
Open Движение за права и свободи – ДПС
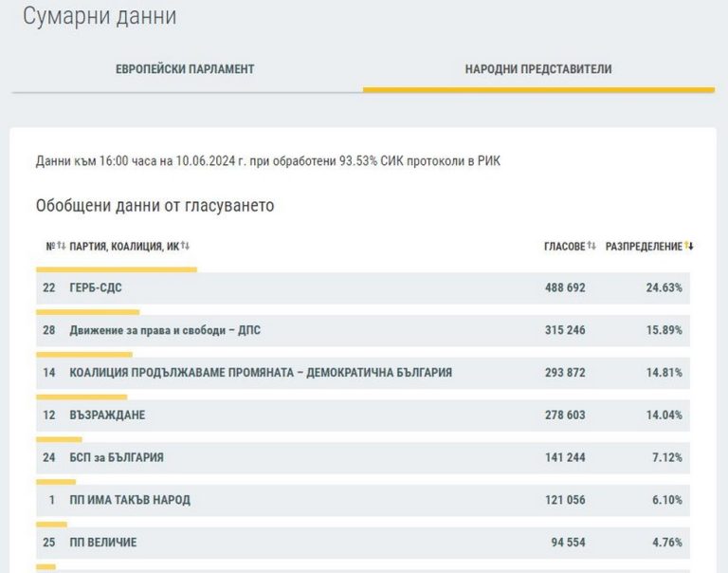tap(165, 330)
